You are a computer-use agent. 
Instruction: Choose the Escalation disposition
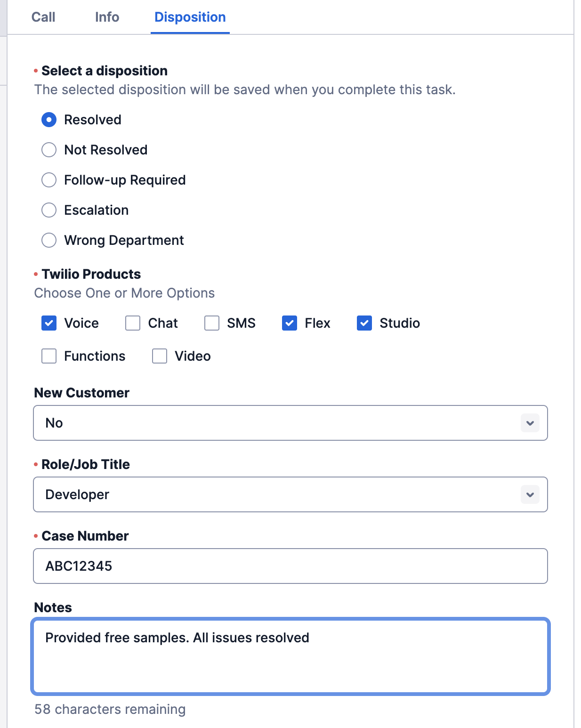click(49, 210)
